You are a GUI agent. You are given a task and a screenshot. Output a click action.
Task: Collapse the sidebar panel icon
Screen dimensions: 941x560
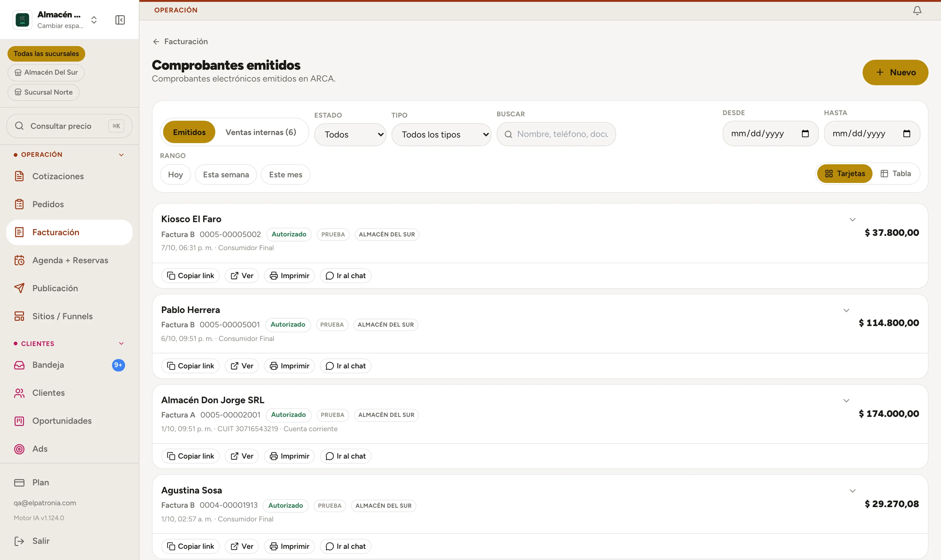coord(120,20)
